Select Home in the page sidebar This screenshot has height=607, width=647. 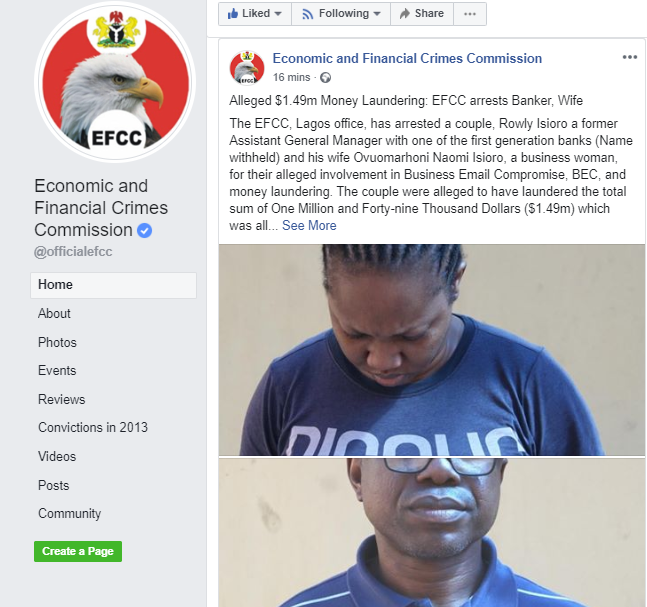(113, 285)
